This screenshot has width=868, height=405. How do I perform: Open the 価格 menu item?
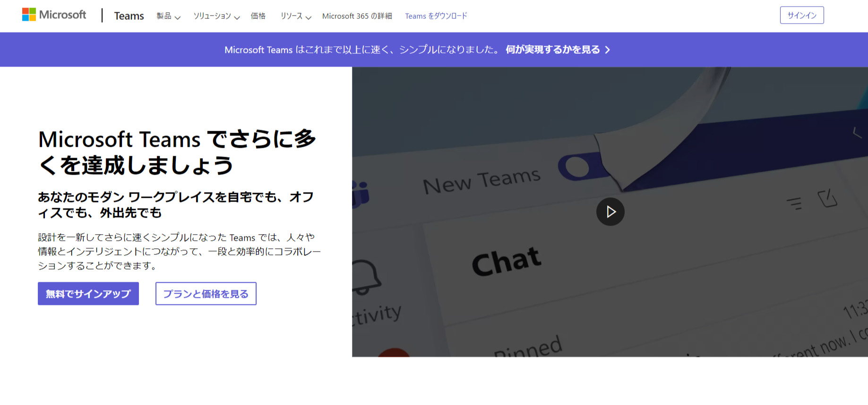tap(258, 16)
